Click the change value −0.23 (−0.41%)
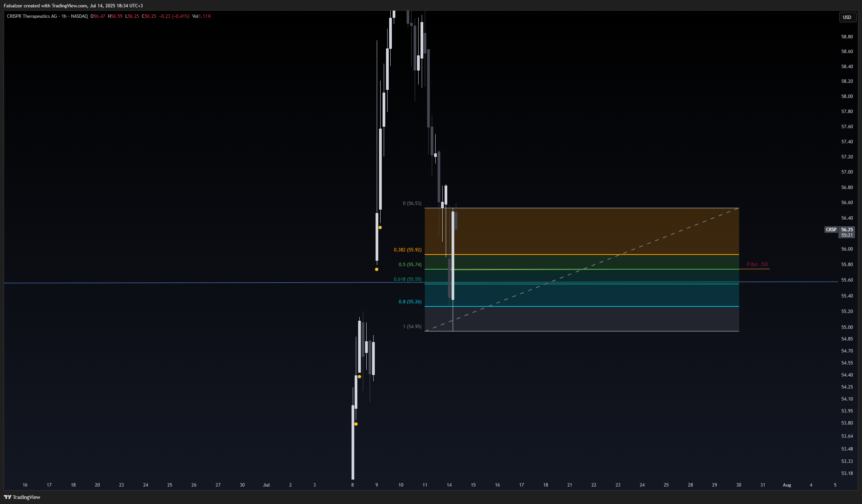862x504 pixels. click(x=174, y=16)
